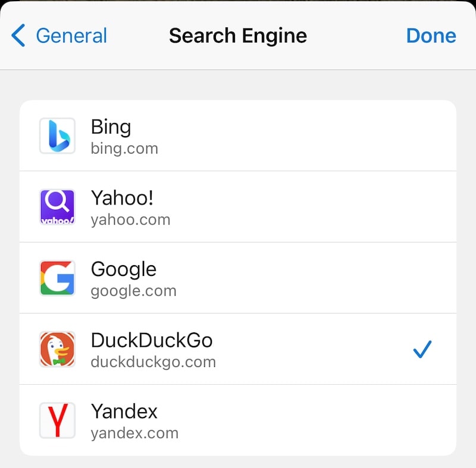Screen dimensions: 476x468
Task: Click the Search Engine title
Action: coord(238,36)
